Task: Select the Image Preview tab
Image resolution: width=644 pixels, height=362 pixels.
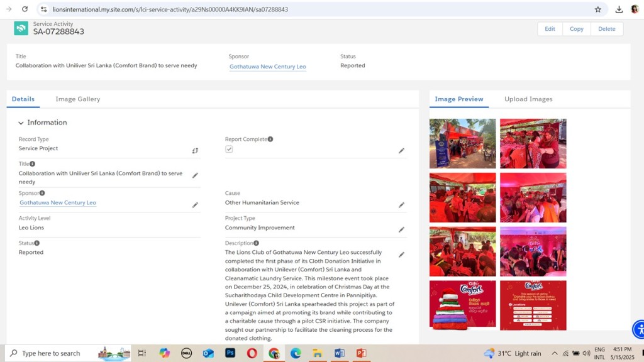Action: click(459, 99)
